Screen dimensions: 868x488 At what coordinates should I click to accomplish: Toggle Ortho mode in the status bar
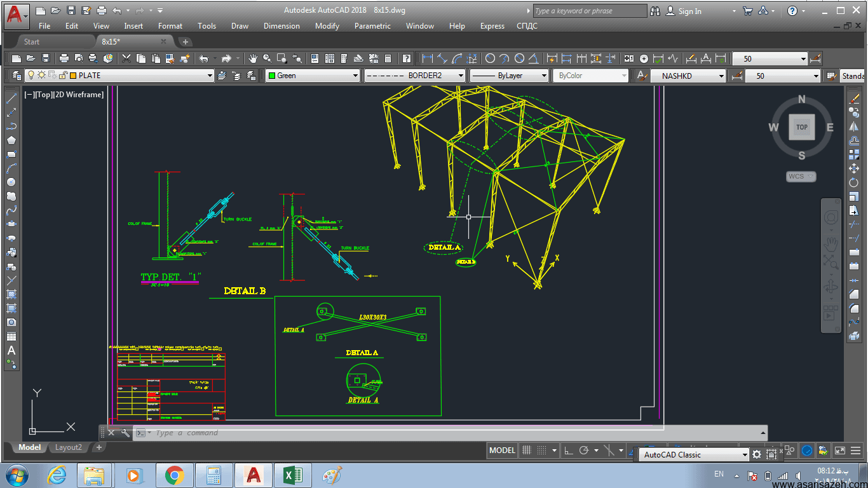point(569,451)
